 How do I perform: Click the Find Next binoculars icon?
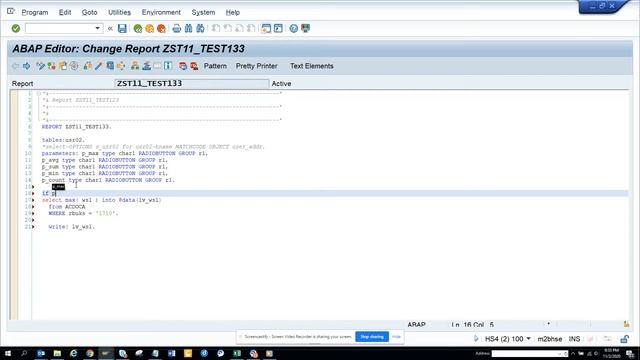click(200, 28)
